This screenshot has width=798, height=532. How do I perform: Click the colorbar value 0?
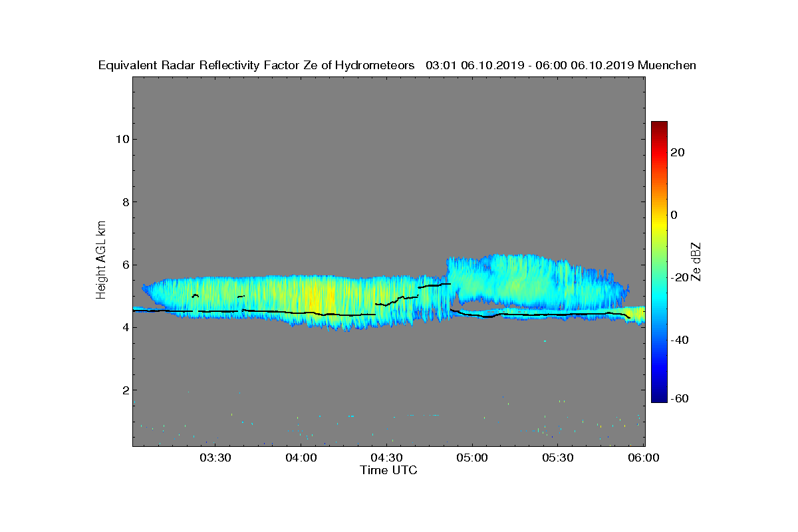coord(674,215)
